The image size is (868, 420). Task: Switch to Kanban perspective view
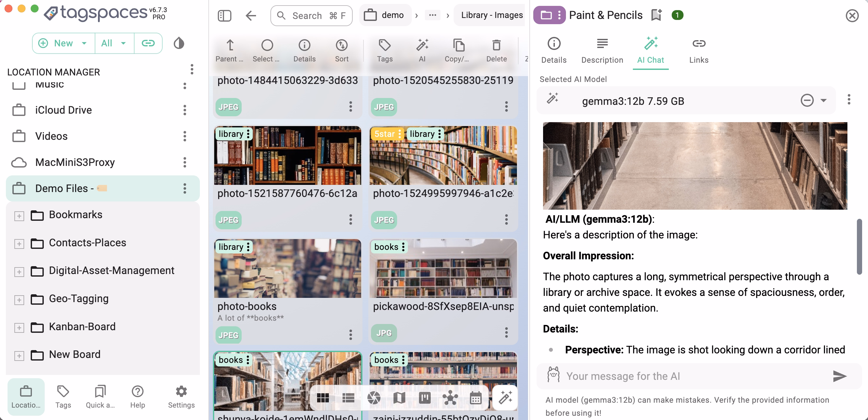point(425,398)
